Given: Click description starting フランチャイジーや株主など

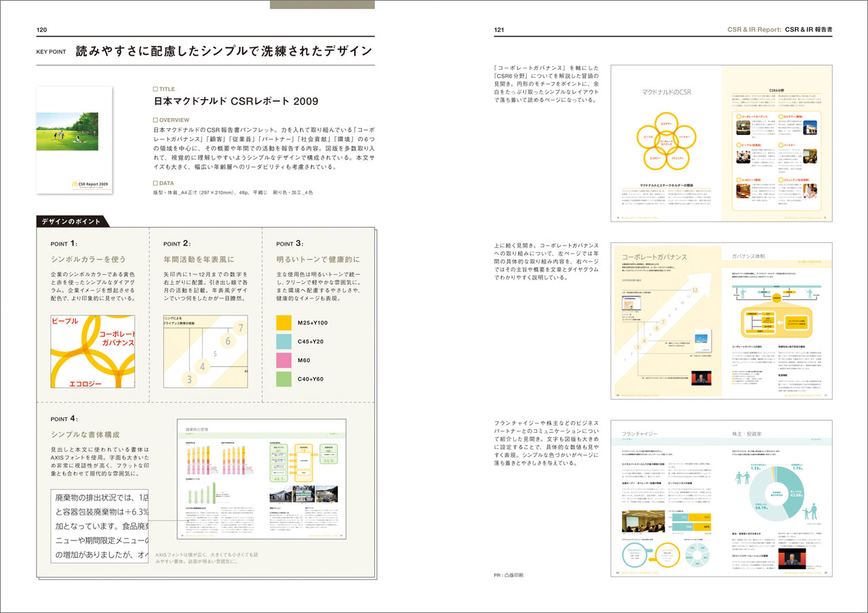Looking at the screenshot, I should [x=547, y=443].
